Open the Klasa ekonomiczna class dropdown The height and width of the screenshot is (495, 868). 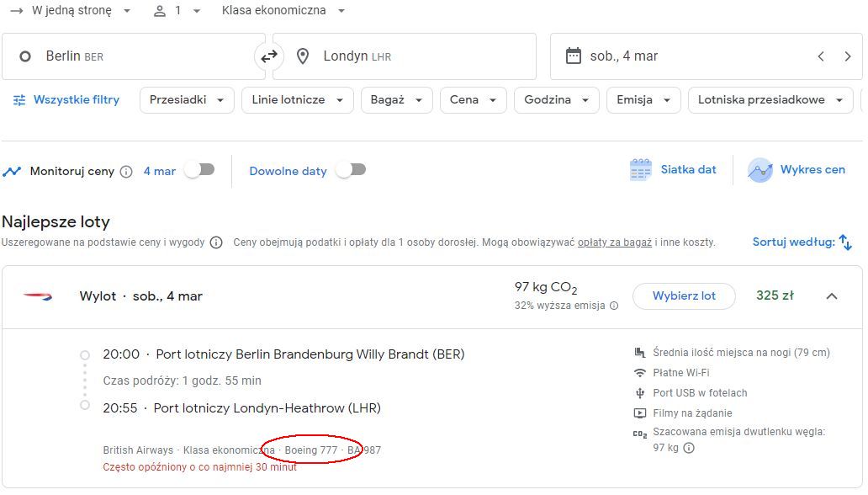coord(283,11)
